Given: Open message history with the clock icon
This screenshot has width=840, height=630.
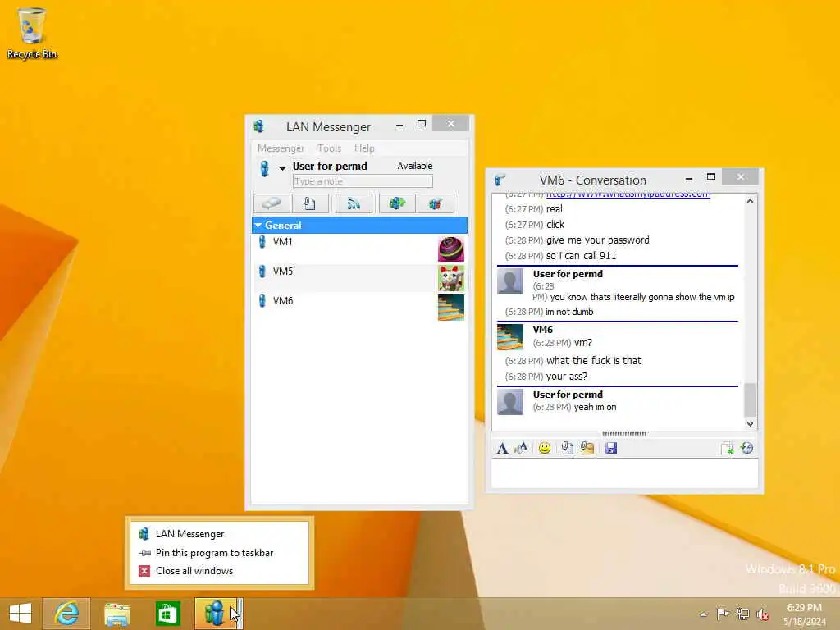Looking at the screenshot, I should click(746, 448).
